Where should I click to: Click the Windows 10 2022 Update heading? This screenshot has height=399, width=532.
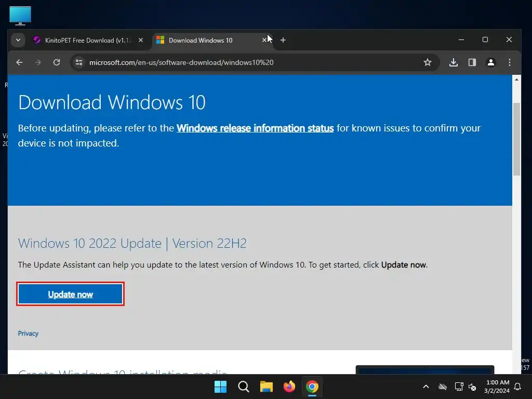click(x=132, y=243)
